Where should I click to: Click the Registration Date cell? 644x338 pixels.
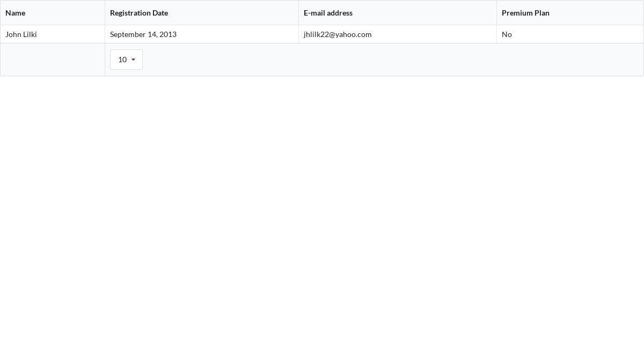(202, 34)
